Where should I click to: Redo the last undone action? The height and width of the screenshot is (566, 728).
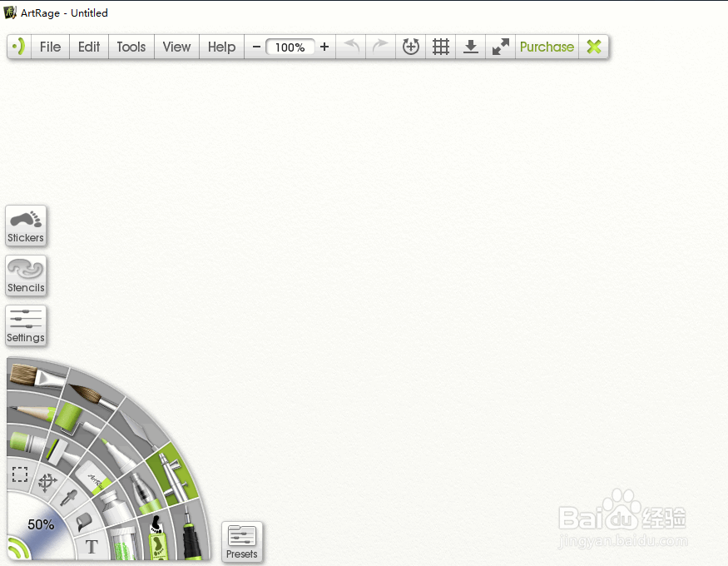(381, 47)
